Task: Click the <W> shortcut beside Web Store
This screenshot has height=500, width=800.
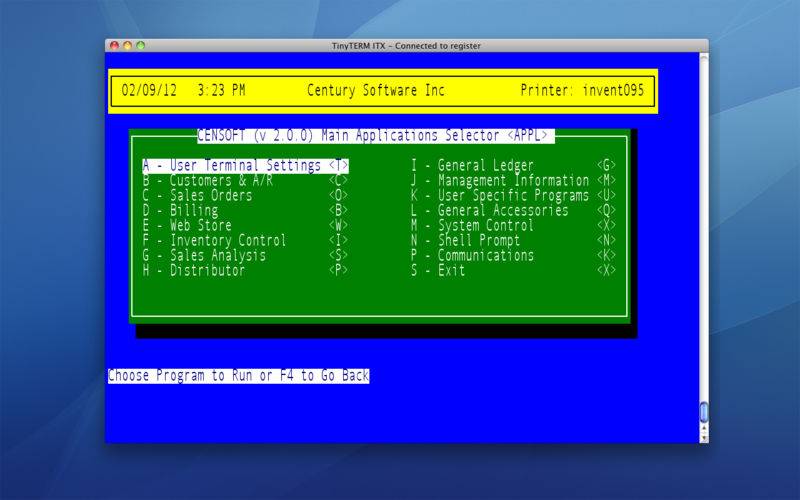Action: [338, 225]
